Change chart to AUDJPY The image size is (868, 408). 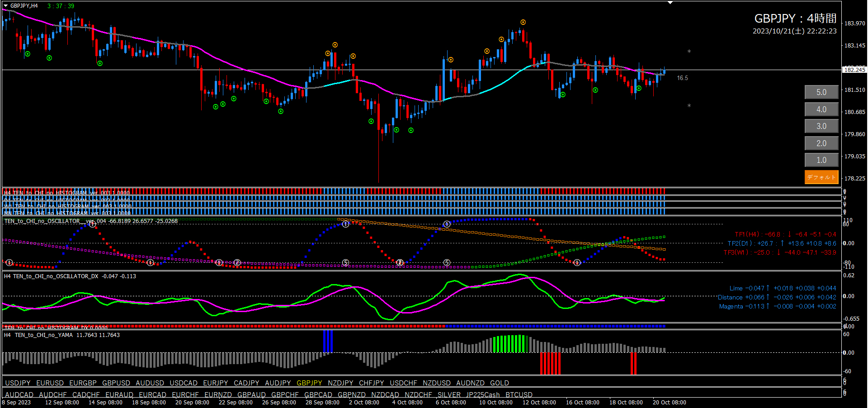(278, 383)
